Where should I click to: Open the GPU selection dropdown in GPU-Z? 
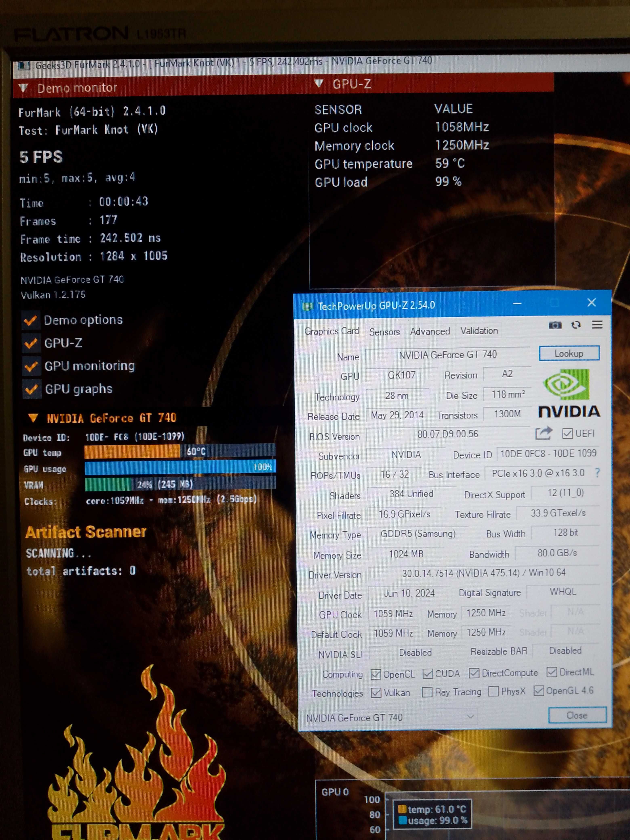click(390, 717)
